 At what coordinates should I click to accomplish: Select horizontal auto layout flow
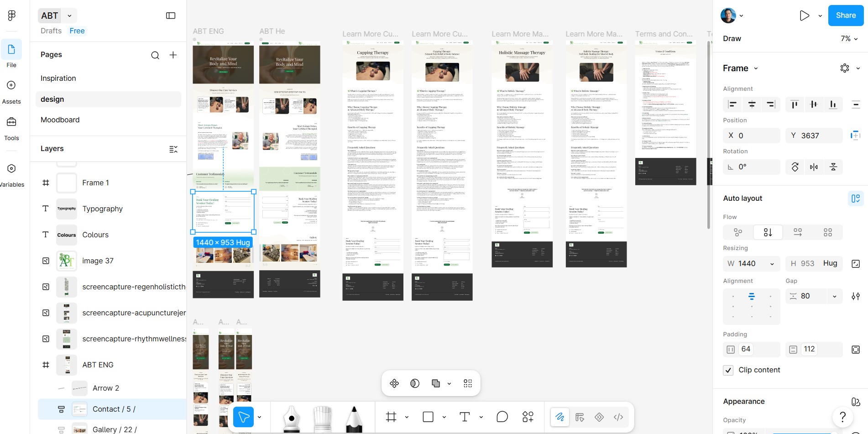[x=798, y=232]
